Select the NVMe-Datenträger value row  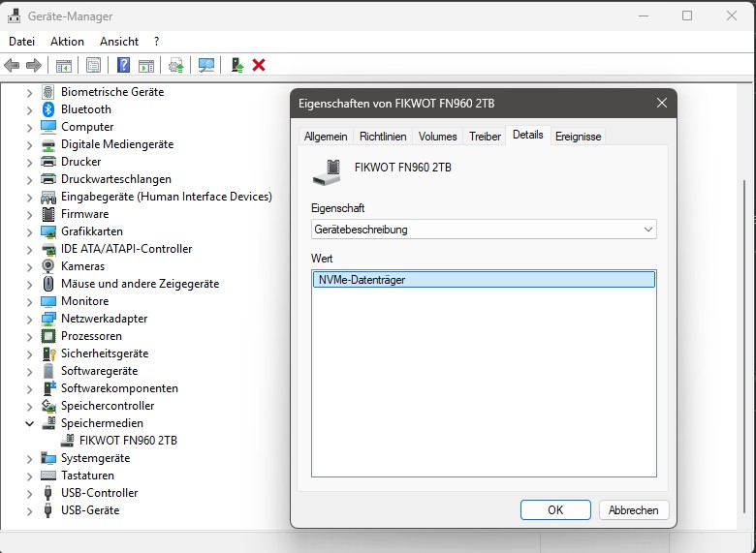(484, 279)
